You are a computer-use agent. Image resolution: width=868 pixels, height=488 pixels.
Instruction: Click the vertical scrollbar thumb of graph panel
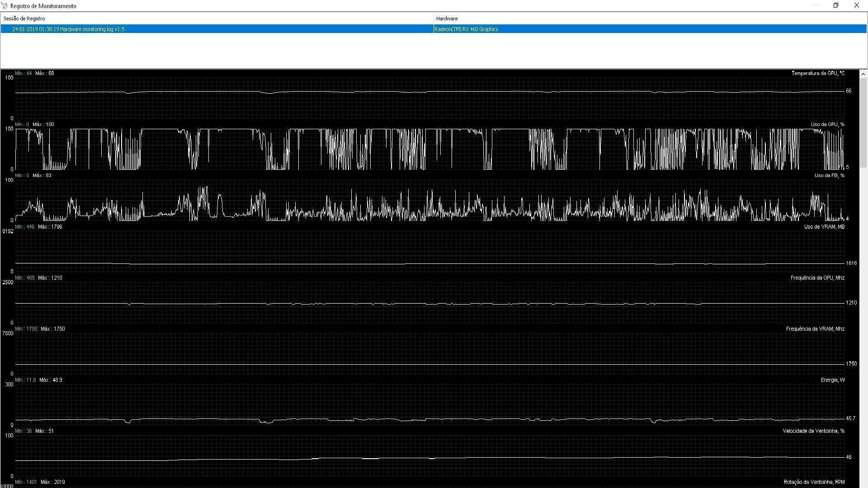pyautogui.click(x=863, y=123)
